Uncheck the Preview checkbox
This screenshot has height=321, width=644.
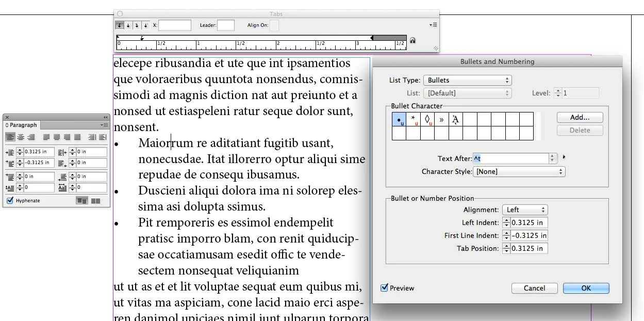(384, 287)
